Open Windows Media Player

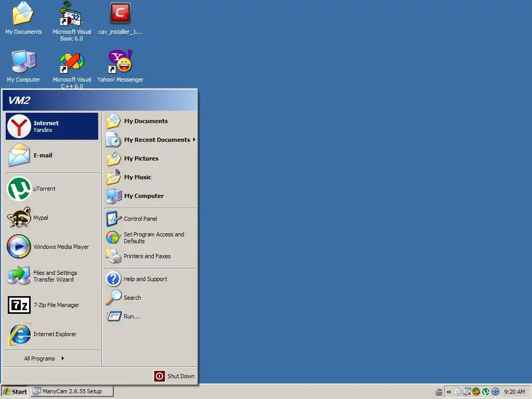click(52, 247)
